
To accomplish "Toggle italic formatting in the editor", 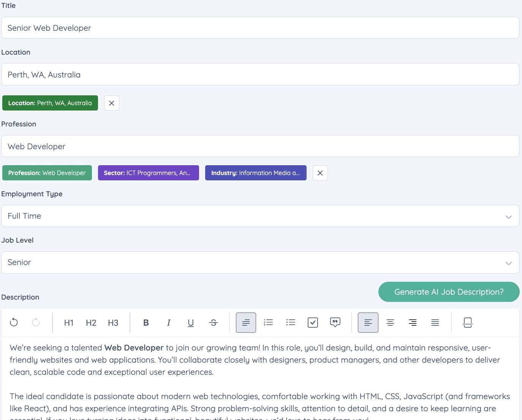I will (168, 322).
